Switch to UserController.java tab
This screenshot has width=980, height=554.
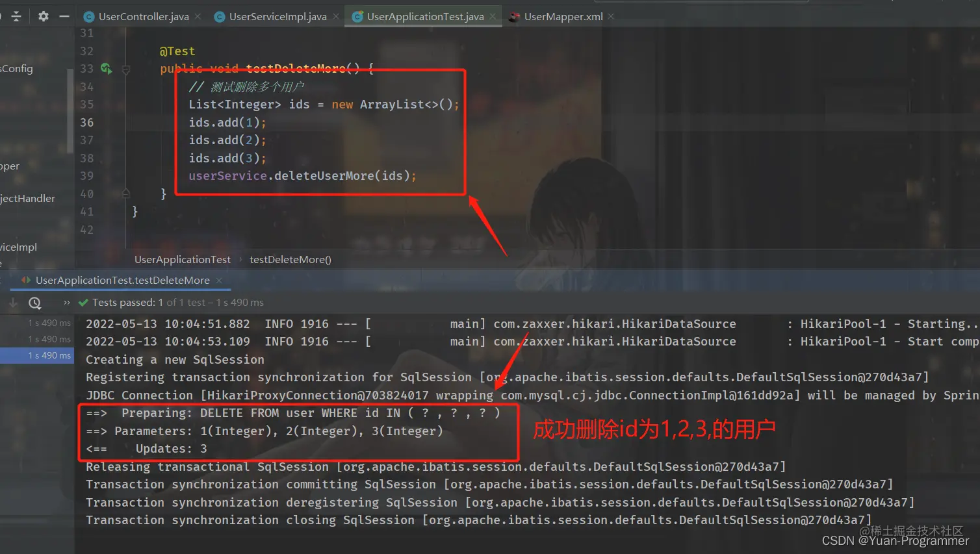(144, 17)
